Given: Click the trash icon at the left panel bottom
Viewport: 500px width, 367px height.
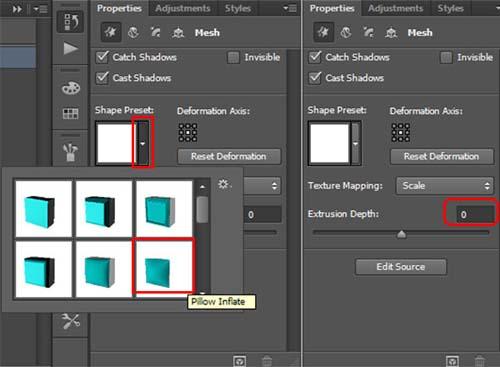Looking at the screenshot, I should tap(267, 361).
